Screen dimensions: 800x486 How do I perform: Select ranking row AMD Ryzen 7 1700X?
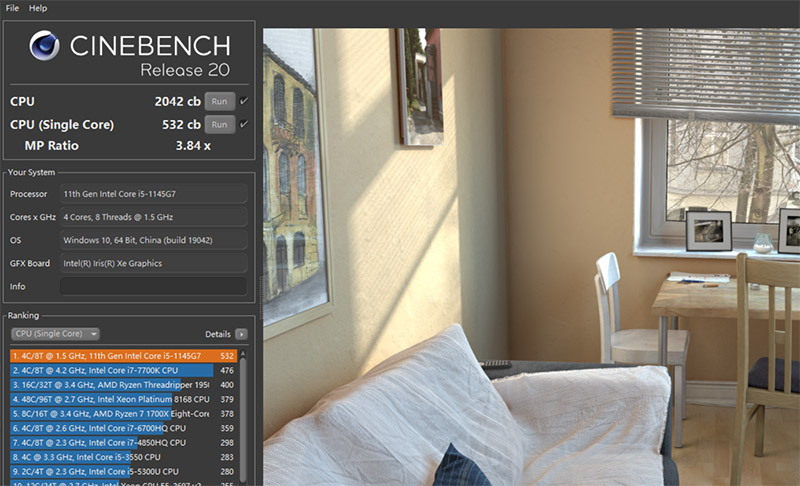tap(123, 414)
